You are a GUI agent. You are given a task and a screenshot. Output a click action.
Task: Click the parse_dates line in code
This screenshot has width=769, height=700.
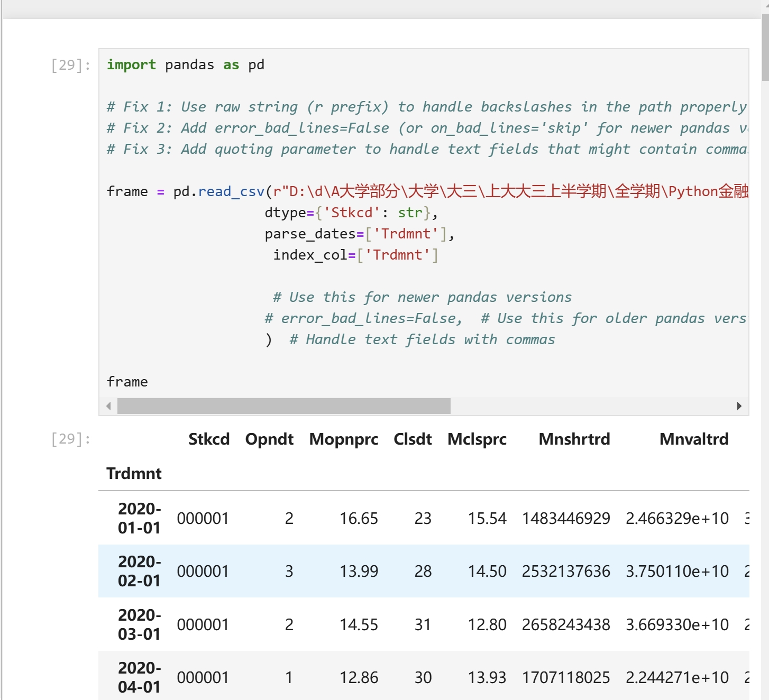pyautogui.click(x=359, y=234)
